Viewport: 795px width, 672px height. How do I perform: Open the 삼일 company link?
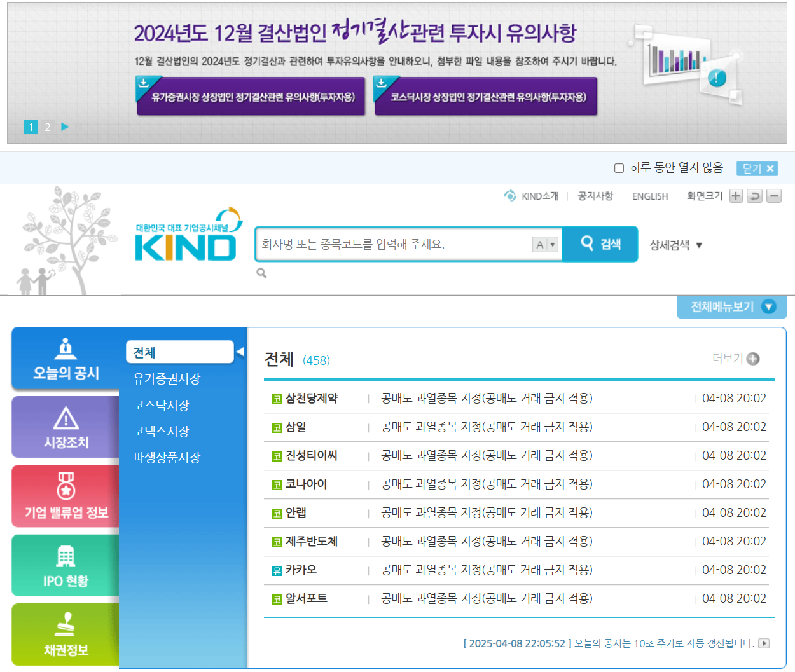point(296,427)
